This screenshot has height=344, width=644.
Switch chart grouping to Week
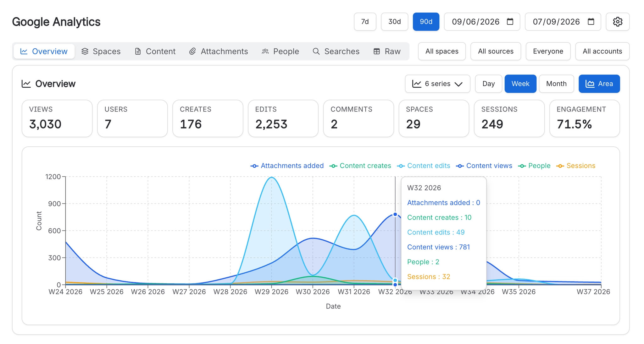click(x=520, y=84)
